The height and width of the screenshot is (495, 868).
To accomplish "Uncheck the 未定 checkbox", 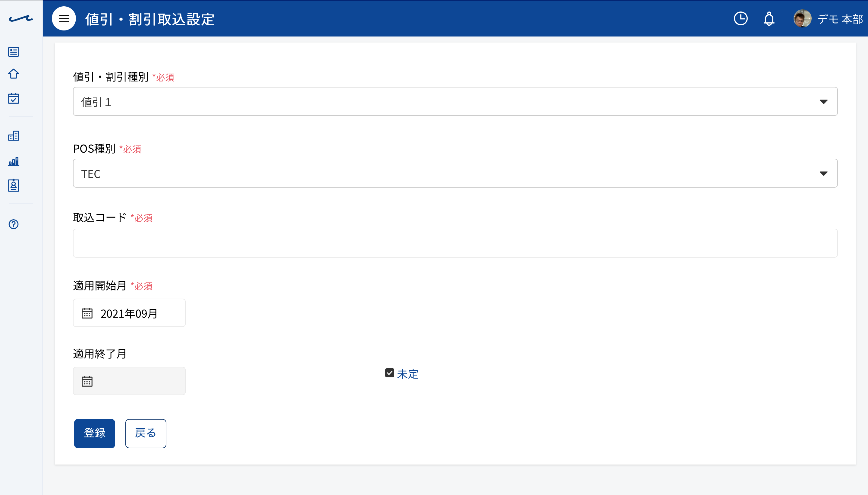I will pos(389,373).
